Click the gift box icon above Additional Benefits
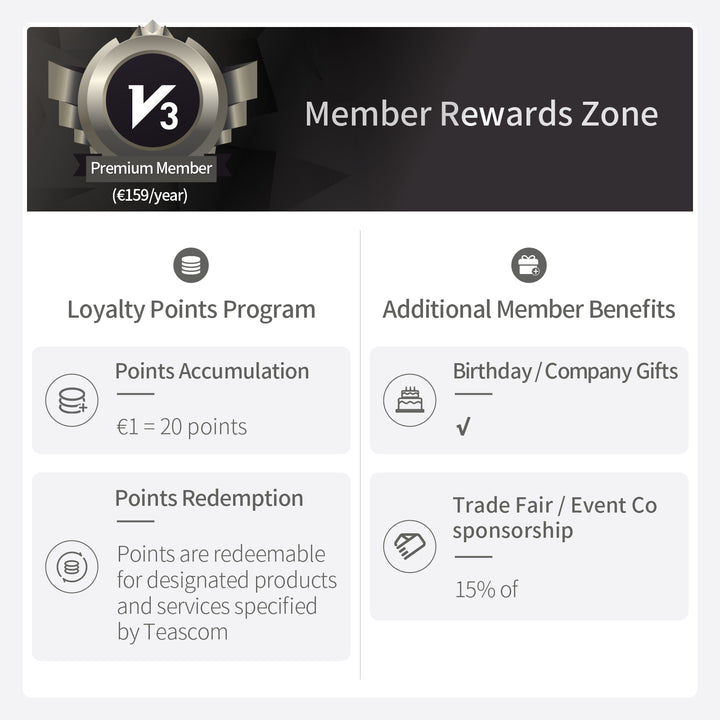This screenshot has height=720, width=720. tap(529, 265)
